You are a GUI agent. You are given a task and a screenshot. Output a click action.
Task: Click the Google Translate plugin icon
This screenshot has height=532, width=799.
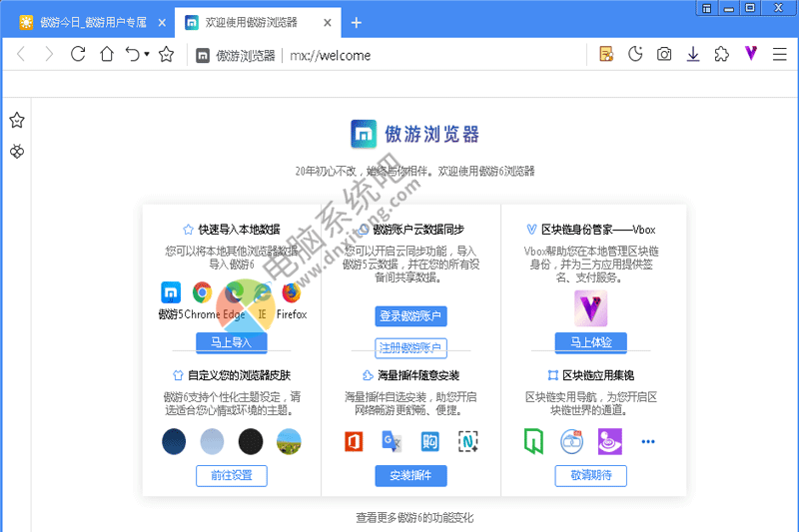point(392,441)
